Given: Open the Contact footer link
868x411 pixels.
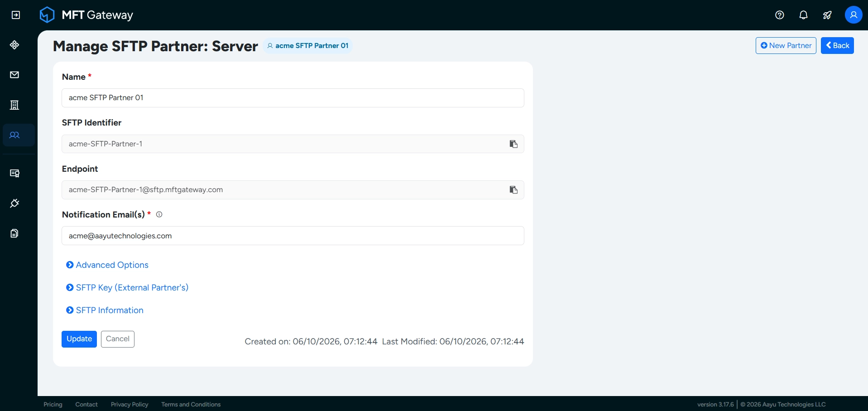Looking at the screenshot, I should [86, 404].
